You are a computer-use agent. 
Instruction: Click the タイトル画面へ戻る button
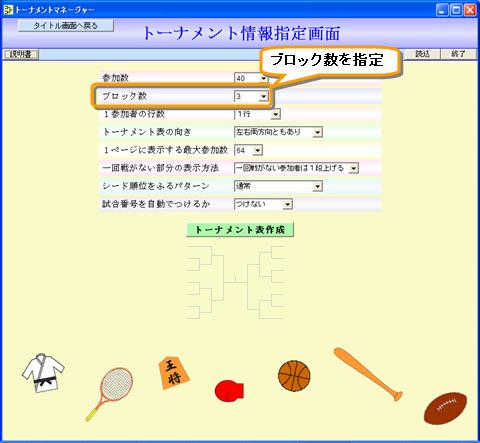coord(66,26)
